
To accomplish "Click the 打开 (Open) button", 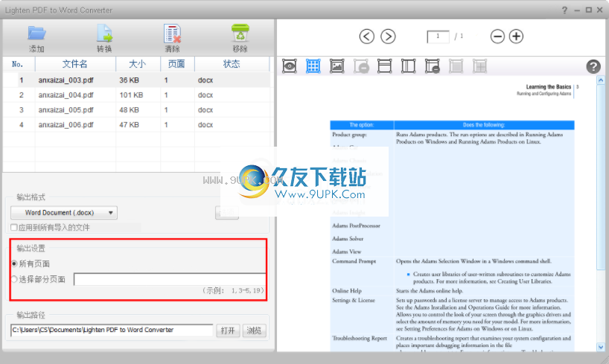I will click(x=228, y=331).
